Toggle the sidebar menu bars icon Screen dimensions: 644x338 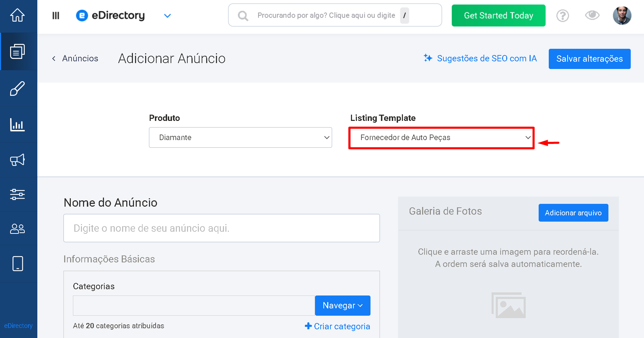coord(56,16)
